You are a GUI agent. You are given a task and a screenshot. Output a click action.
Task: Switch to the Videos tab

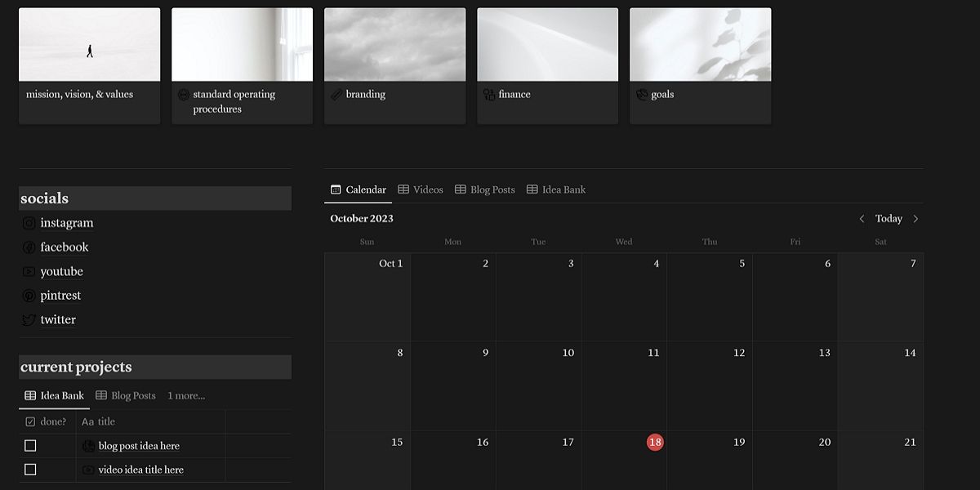(x=421, y=189)
